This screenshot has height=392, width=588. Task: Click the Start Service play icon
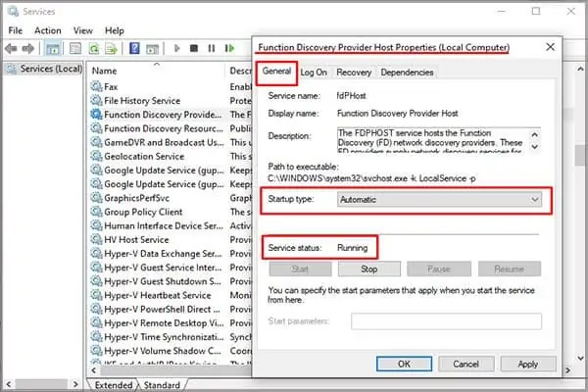177,48
